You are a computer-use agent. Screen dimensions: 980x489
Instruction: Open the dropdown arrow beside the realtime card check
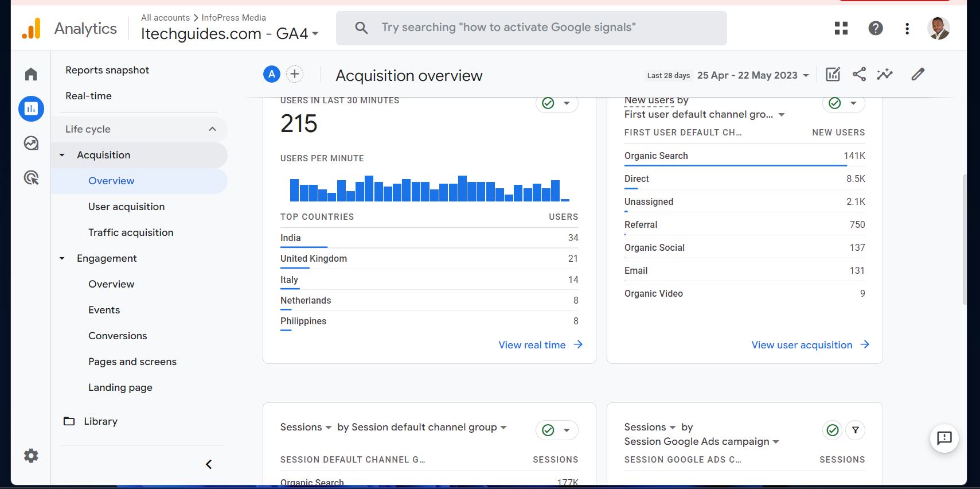(567, 103)
